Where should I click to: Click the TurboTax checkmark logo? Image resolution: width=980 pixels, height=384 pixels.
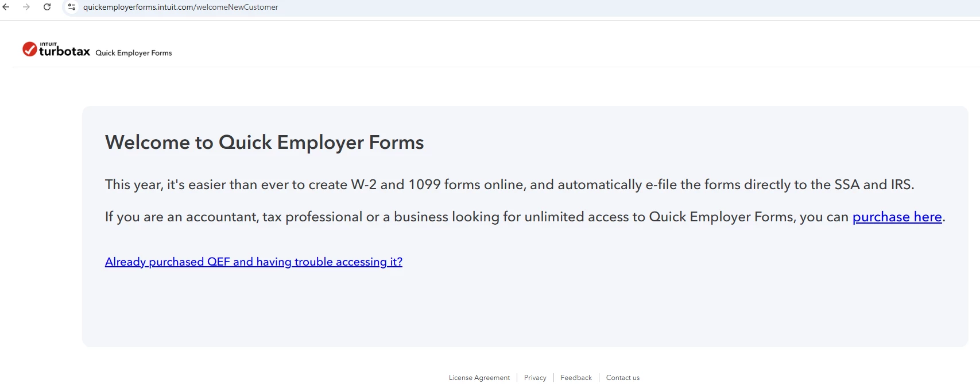click(x=30, y=49)
